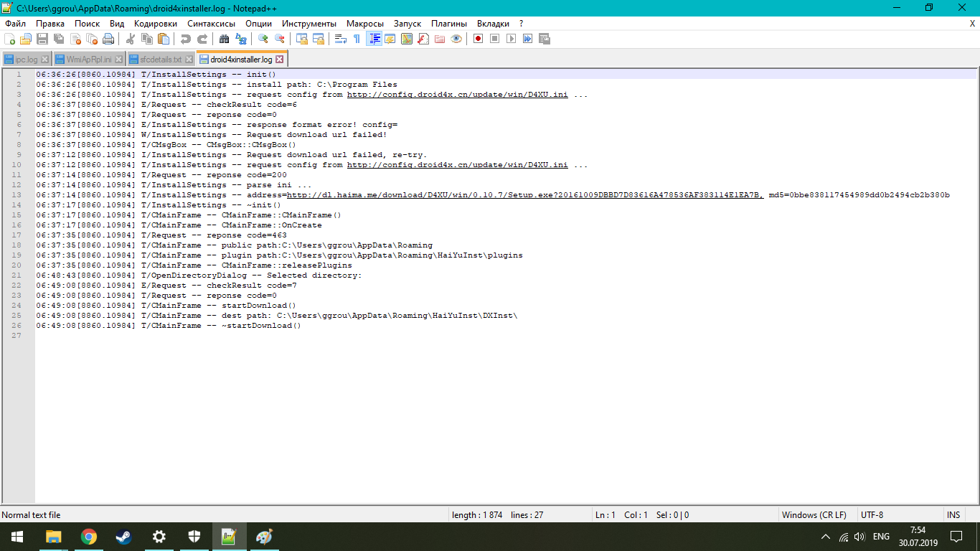Open the Function List panel icon
Image resolution: width=980 pixels, height=551 pixels.
point(423,39)
